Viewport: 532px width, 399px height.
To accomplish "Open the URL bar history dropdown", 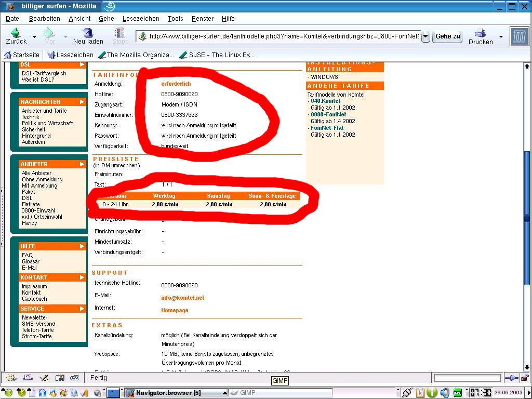I will coord(425,36).
